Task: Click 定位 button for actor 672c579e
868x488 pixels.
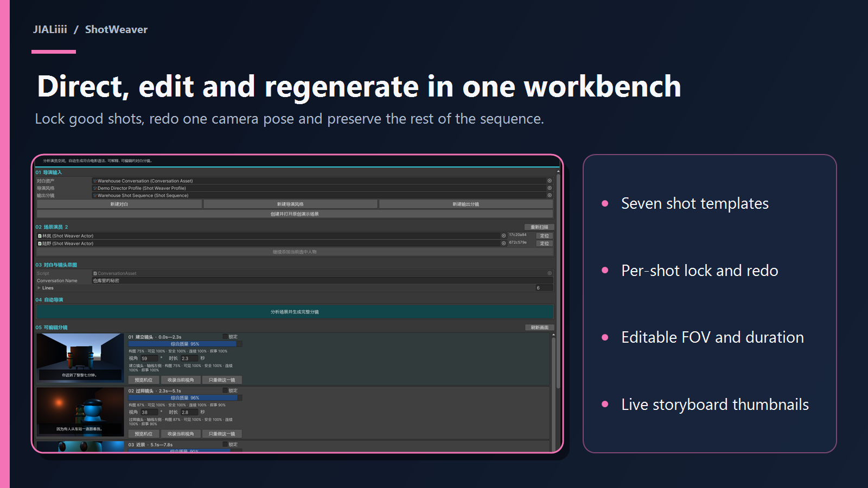Action: (x=545, y=243)
